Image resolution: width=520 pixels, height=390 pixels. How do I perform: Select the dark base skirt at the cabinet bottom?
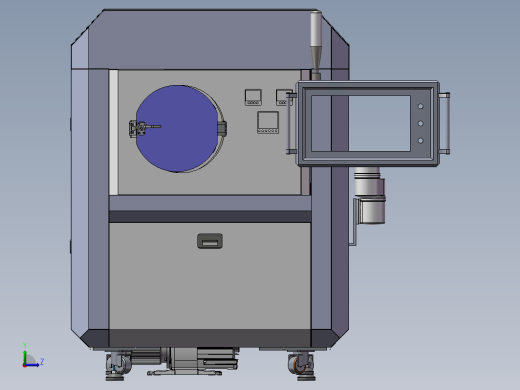click(210, 338)
